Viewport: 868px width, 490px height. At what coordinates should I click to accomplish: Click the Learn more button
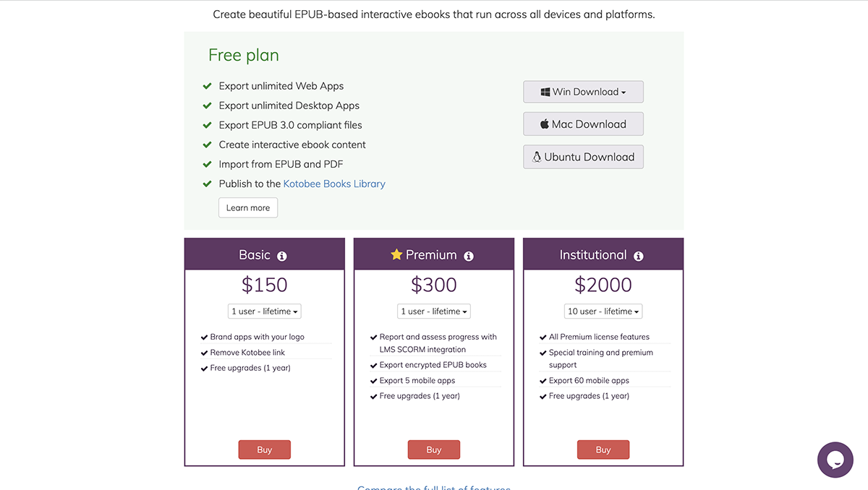tap(248, 207)
